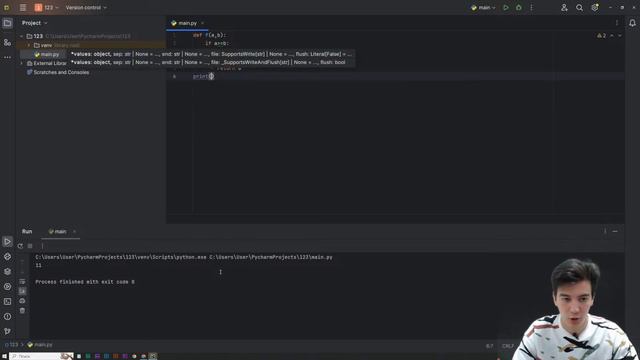Rerun main in Run panel
The height and width of the screenshot is (360, 640).
pyautogui.click(x=20, y=246)
